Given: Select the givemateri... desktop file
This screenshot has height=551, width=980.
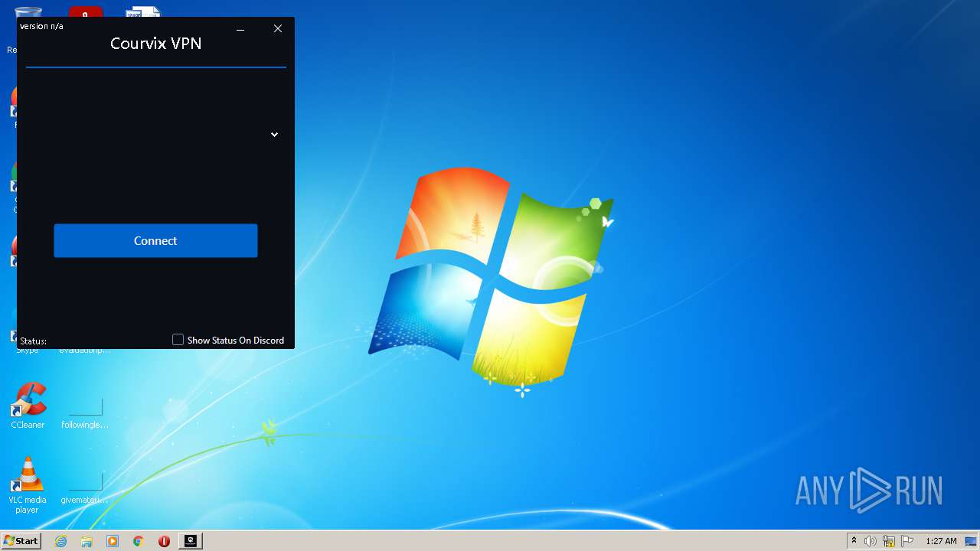Looking at the screenshot, I should tap(85, 488).
